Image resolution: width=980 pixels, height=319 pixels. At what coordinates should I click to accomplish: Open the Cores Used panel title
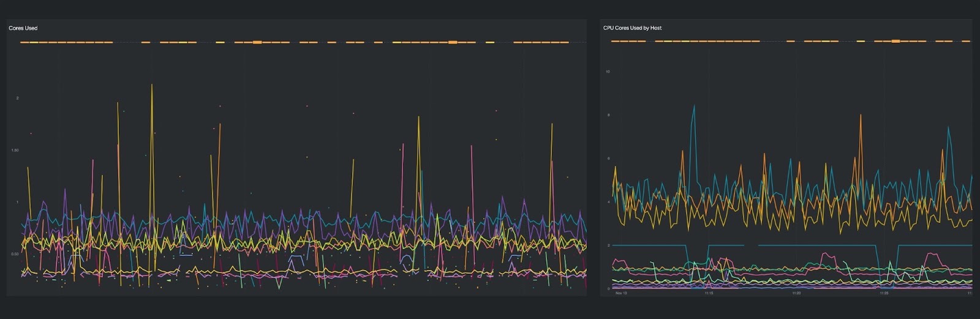[x=23, y=28]
